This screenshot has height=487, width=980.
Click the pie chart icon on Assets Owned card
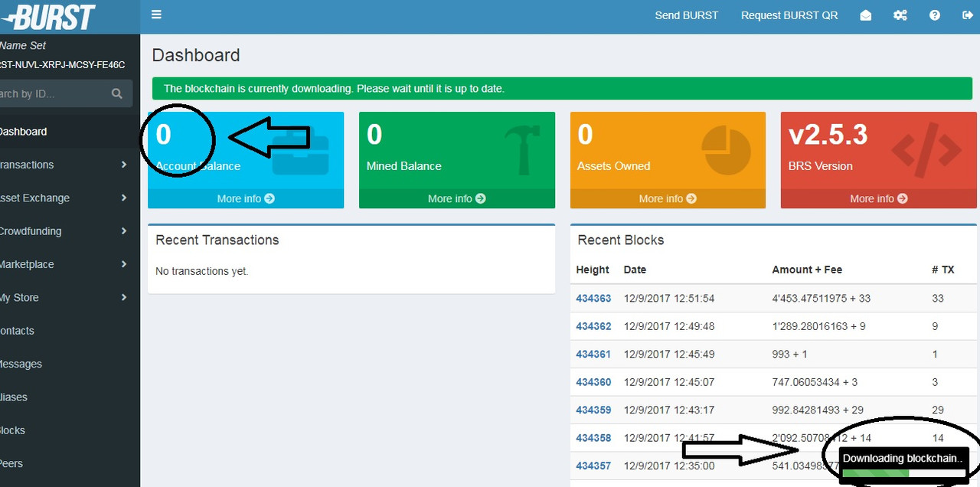(727, 149)
